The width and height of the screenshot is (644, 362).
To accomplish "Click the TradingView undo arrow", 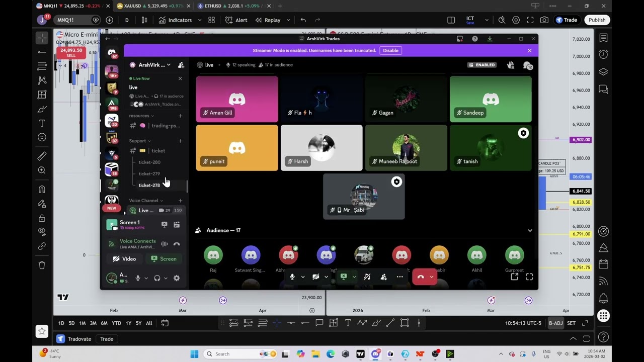I will coord(303,20).
